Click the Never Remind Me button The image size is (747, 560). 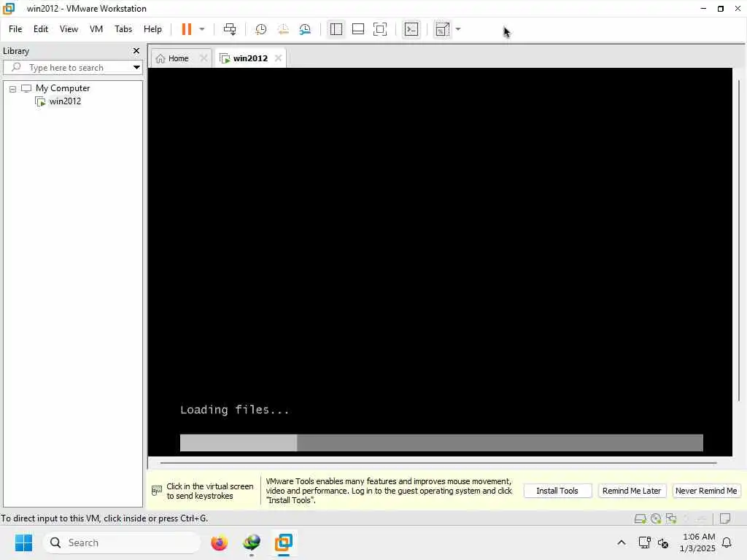(706, 491)
